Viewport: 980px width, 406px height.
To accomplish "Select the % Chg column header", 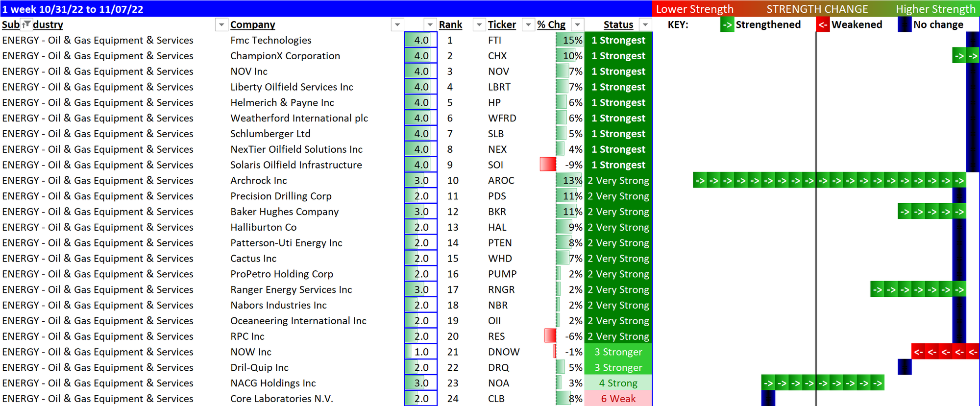I will coord(551,24).
